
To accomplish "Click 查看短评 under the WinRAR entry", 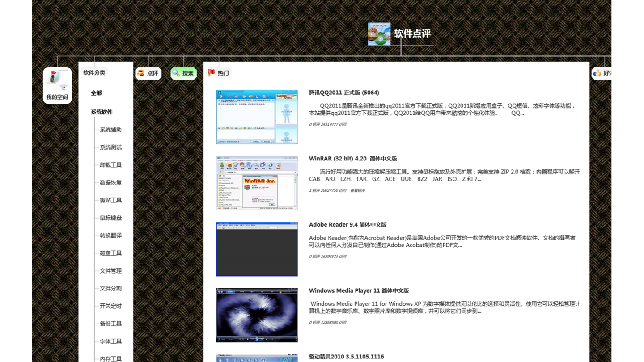I will pyautogui.click(x=357, y=190).
